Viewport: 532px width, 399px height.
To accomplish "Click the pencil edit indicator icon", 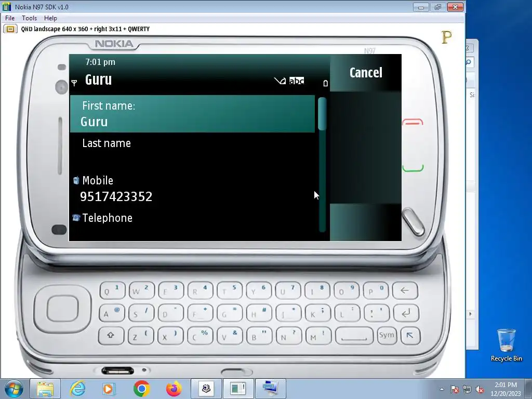I will tap(280, 81).
